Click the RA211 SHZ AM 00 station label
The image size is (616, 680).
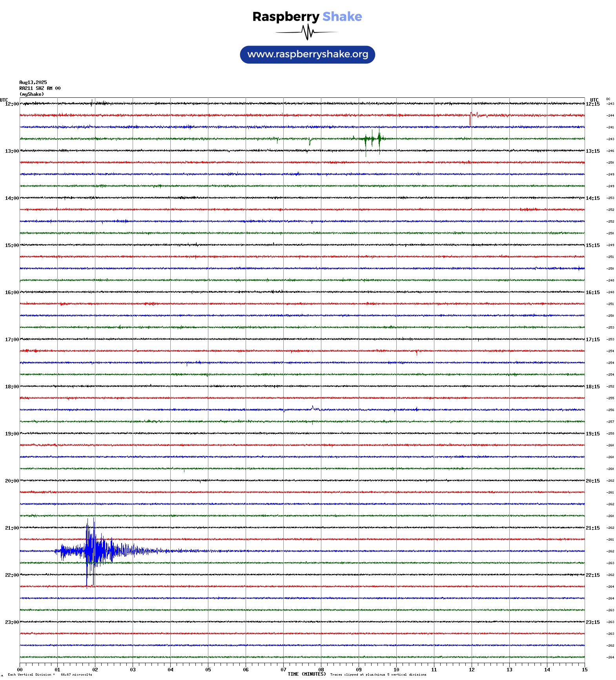[x=40, y=88]
